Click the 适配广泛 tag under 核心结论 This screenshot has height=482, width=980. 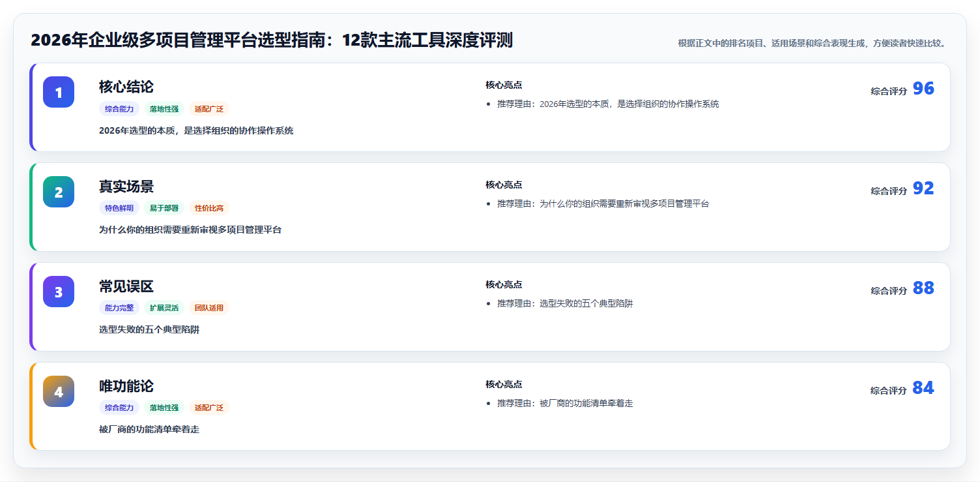[209, 109]
